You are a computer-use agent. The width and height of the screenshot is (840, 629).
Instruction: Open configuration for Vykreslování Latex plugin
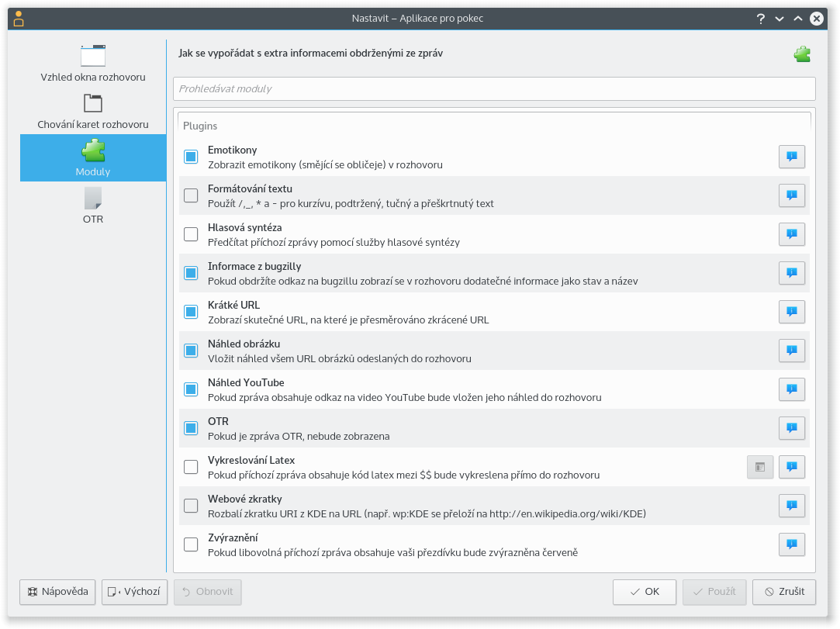click(x=759, y=467)
